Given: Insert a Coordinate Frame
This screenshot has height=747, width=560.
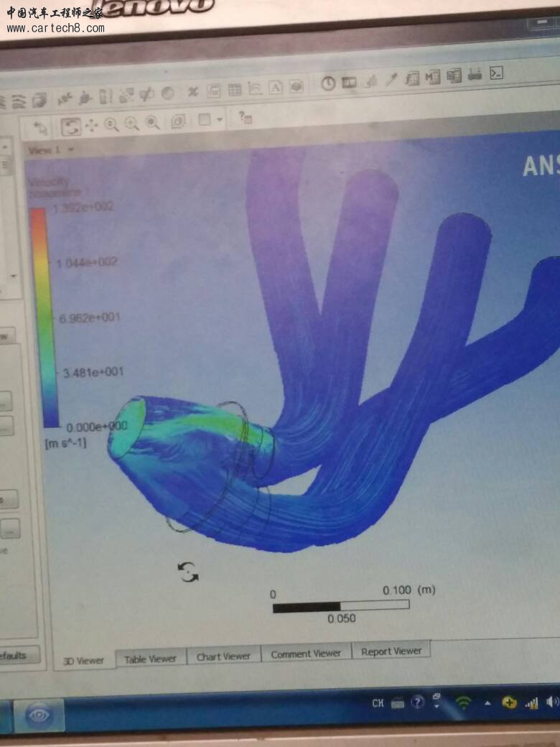Looking at the screenshot, I should point(85,97).
